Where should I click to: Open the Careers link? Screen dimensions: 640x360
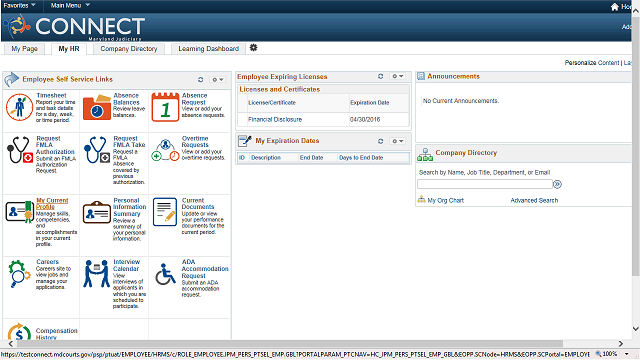(47, 262)
